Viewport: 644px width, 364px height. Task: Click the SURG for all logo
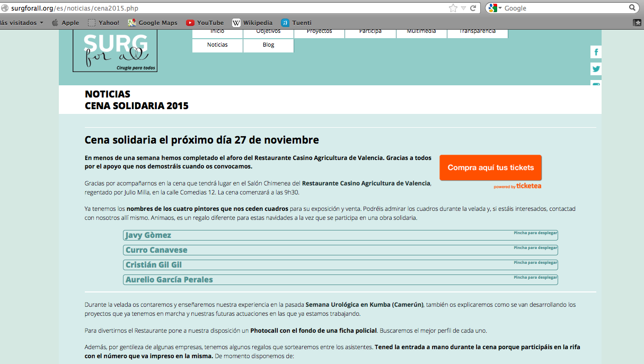click(115, 51)
